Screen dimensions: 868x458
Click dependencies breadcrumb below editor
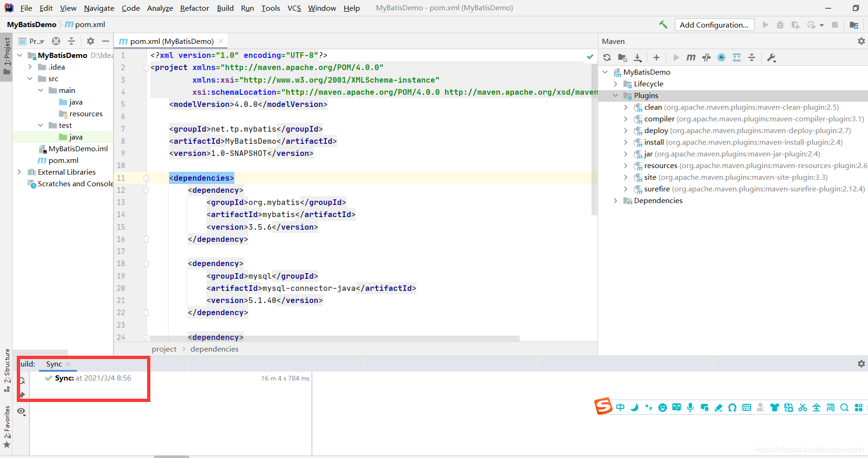pyautogui.click(x=214, y=349)
